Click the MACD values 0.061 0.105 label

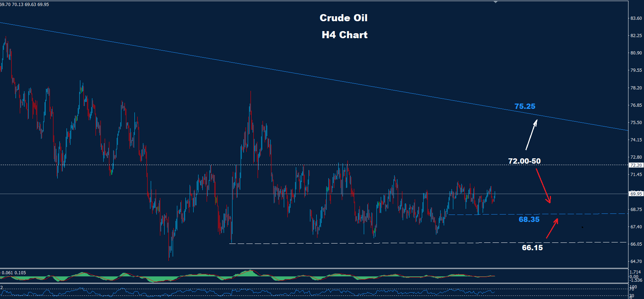click(x=14, y=272)
